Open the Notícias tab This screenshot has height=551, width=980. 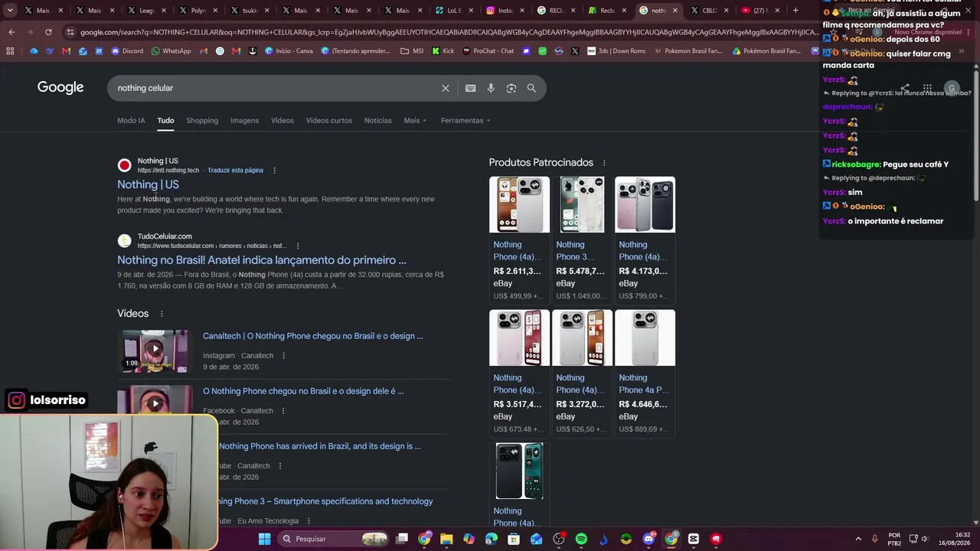point(377,120)
